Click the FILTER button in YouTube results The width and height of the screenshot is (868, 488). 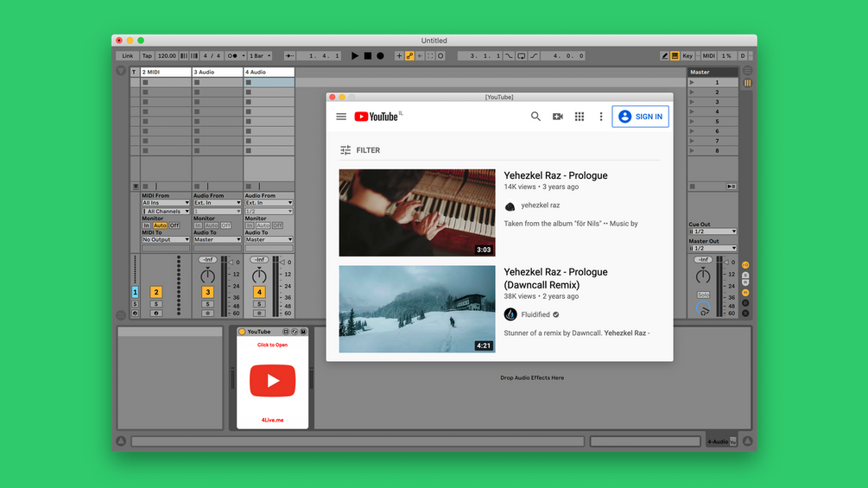click(x=360, y=150)
